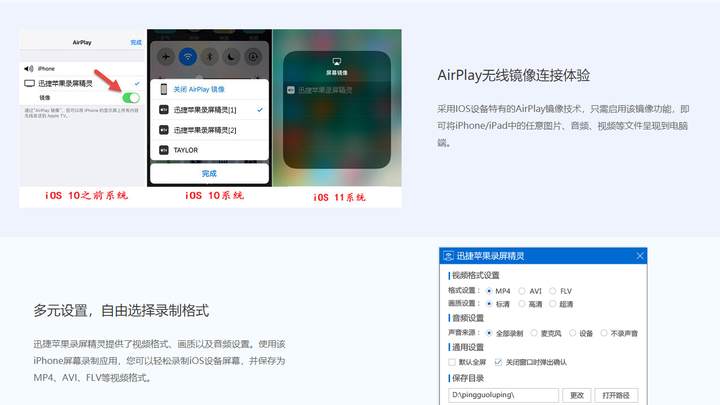Click the 保存目录 section label
The width and height of the screenshot is (720, 405).
click(x=468, y=378)
